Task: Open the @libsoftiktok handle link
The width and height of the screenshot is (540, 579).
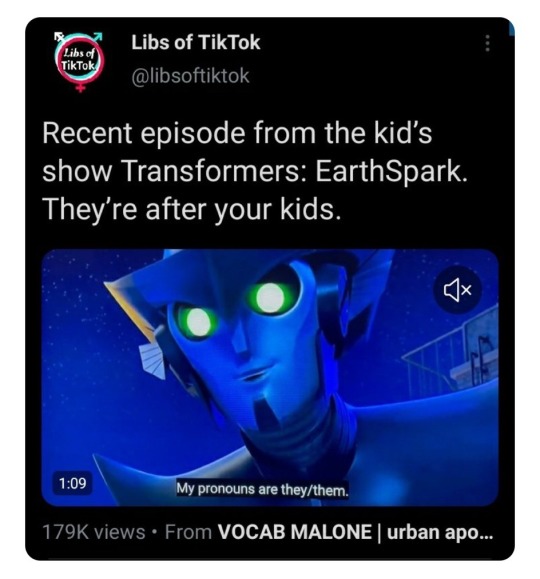Action: 191,76
